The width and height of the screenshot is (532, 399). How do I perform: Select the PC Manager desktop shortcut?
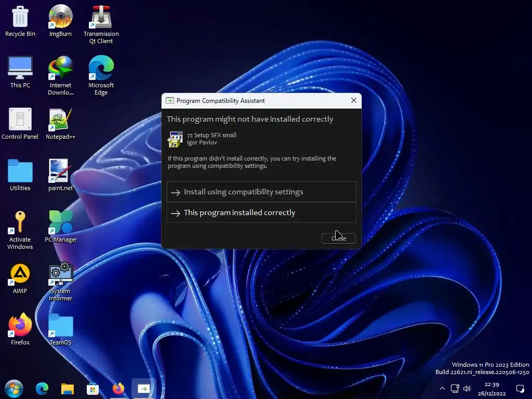coord(61,227)
